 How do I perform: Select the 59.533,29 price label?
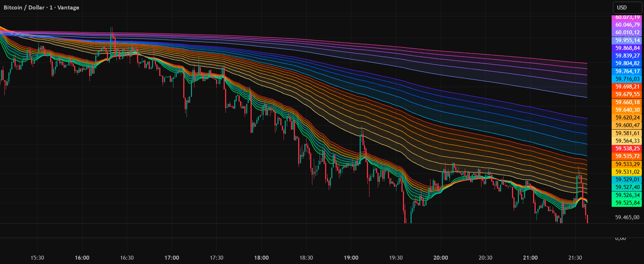[x=627, y=164]
